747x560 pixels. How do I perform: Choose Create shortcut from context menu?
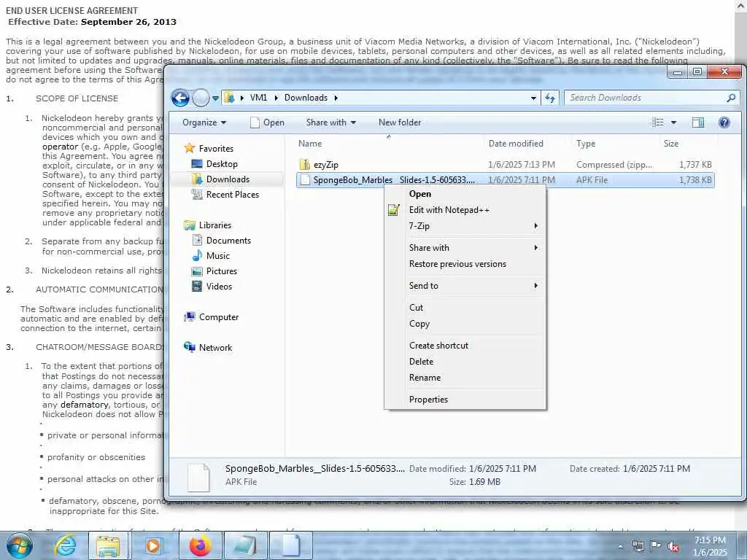point(438,346)
